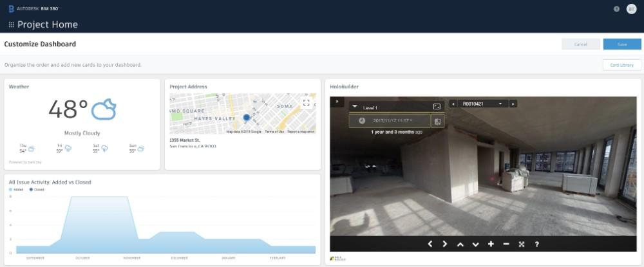This screenshot has height=267, width=644.
Task: Tilt the 360 view down
Action: click(x=476, y=244)
